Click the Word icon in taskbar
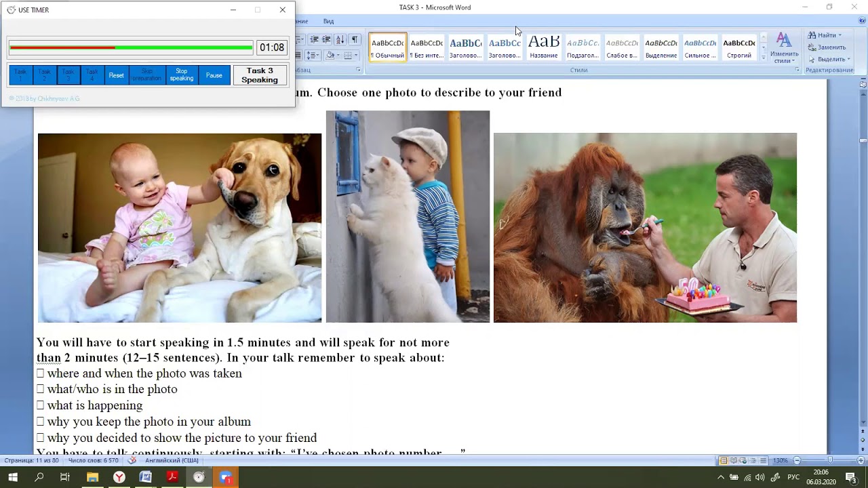This screenshot has width=868, height=488. 145,477
